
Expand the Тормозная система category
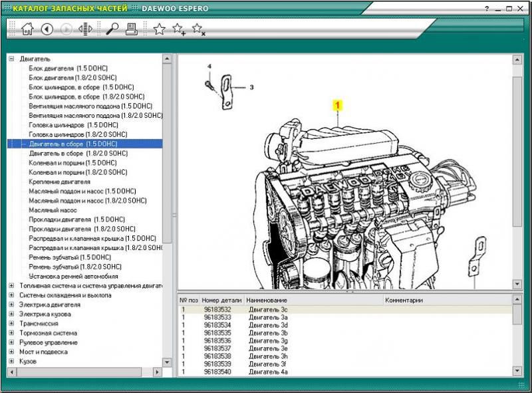point(11,332)
